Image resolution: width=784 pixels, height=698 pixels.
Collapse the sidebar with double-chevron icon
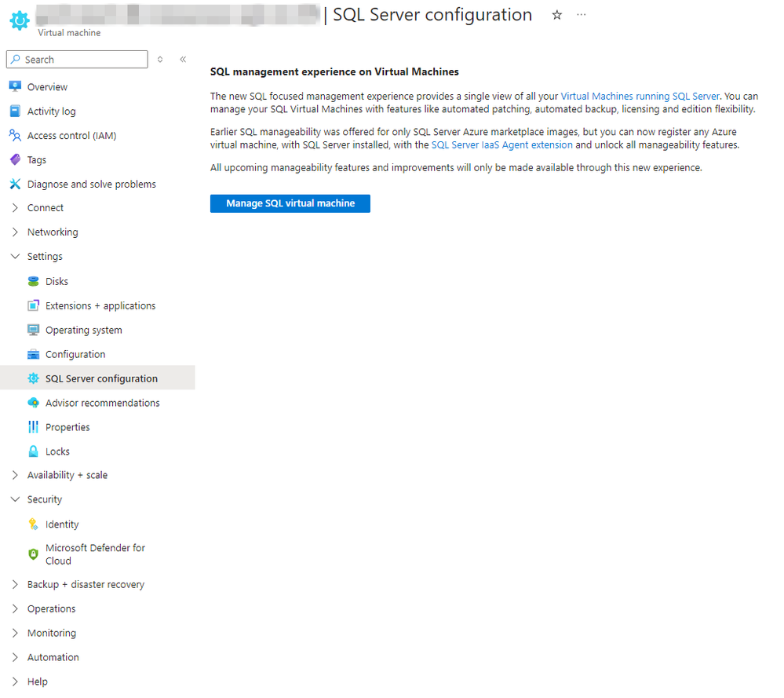pyautogui.click(x=183, y=59)
